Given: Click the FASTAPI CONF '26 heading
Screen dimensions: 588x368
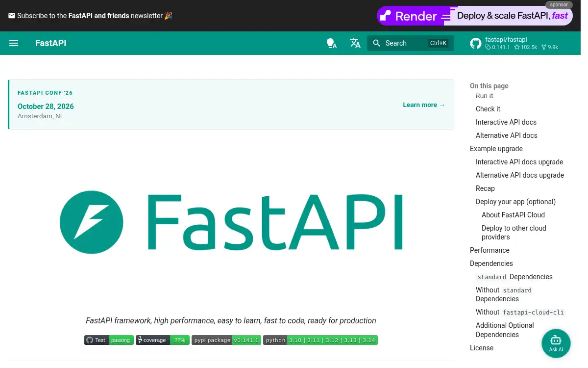Looking at the screenshot, I should (x=45, y=93).
